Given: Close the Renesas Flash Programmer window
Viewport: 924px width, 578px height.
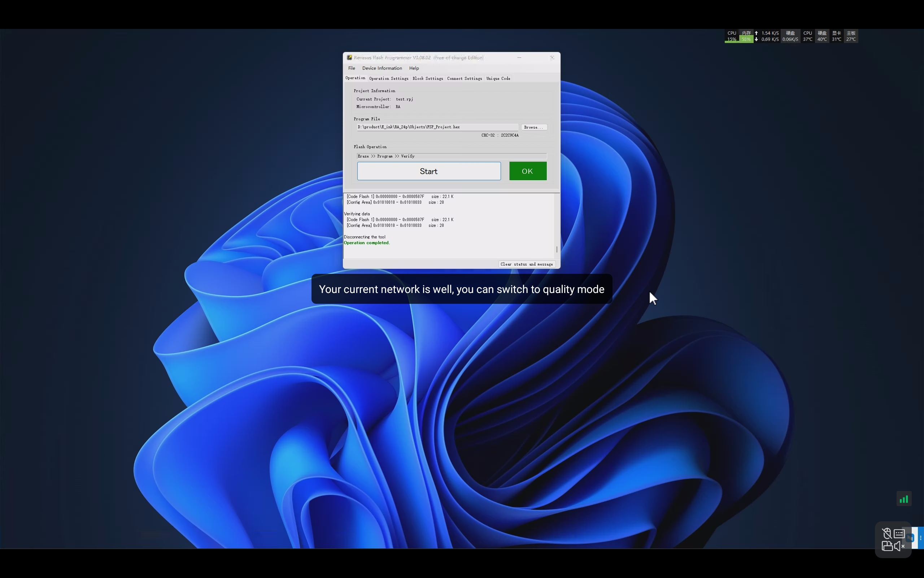Looking at the screenshot, I should (x=552, y=57).
